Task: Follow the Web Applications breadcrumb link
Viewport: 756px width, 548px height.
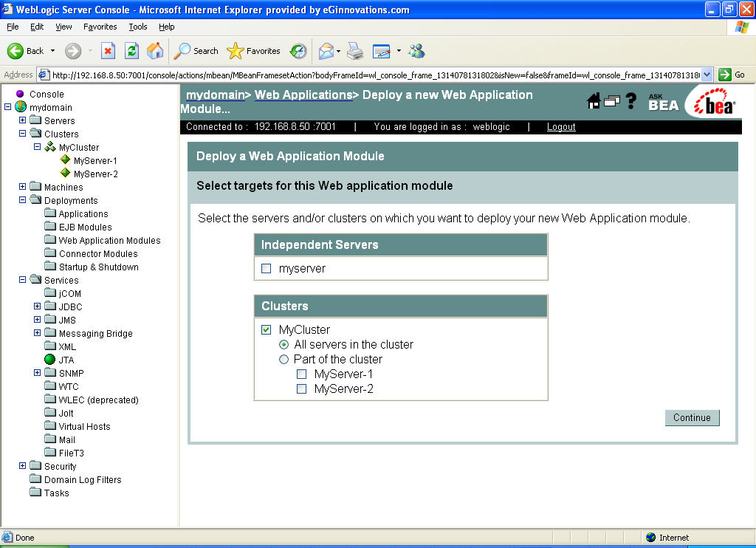Action: click(303, 95)
